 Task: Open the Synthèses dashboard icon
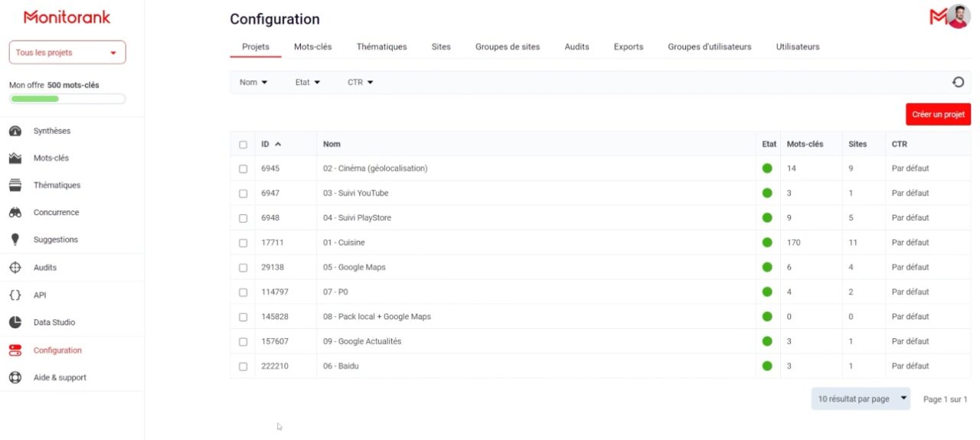point(15,131)
